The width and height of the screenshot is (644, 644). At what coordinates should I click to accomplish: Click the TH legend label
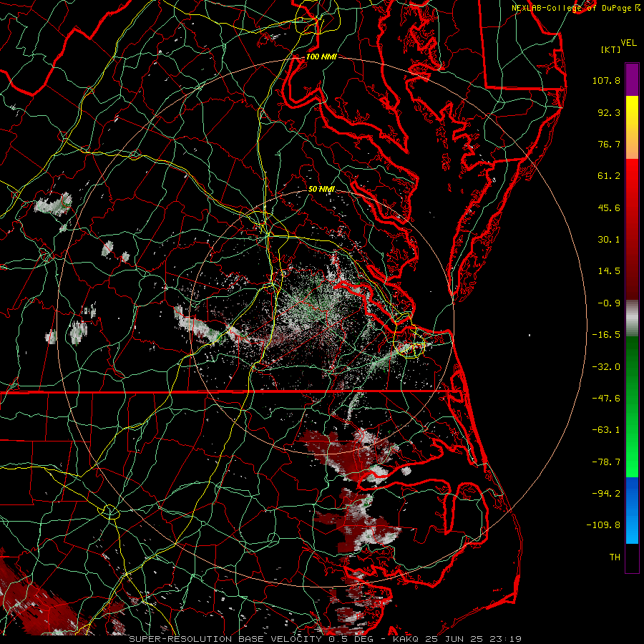(x=615, y=557)
